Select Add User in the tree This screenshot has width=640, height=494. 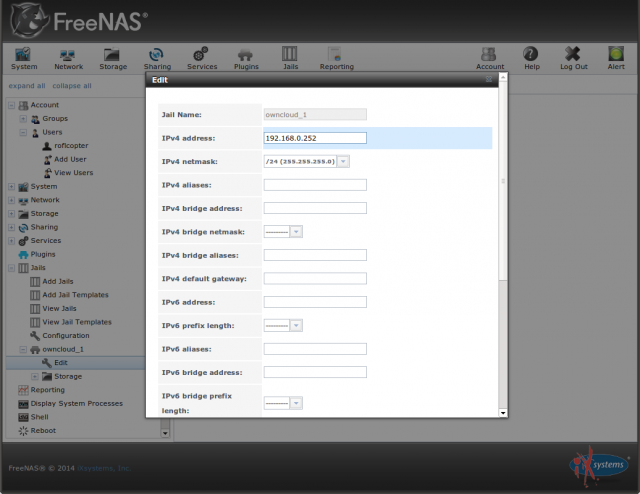tap(70, 159)
